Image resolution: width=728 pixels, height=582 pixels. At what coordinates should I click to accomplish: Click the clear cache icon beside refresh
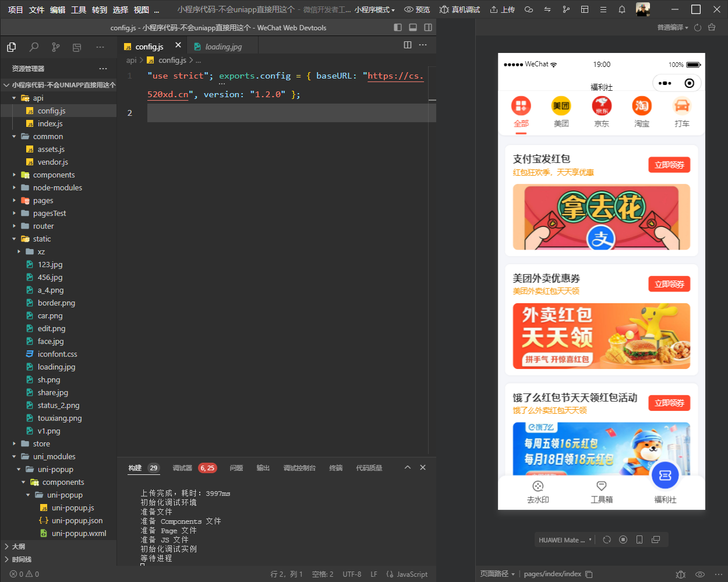pyautogui.click(x=712, y=27)
